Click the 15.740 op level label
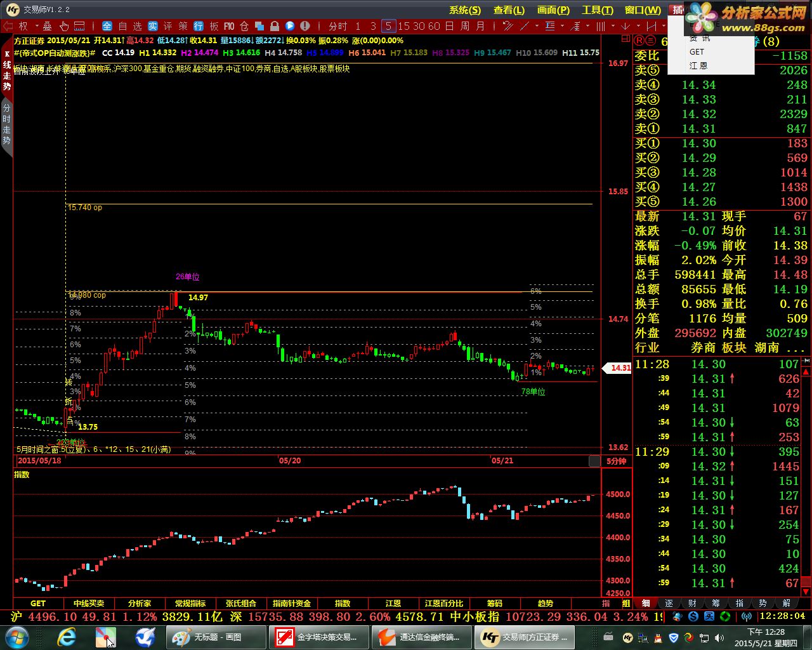The image size is (812, 650). click(85, 208)
